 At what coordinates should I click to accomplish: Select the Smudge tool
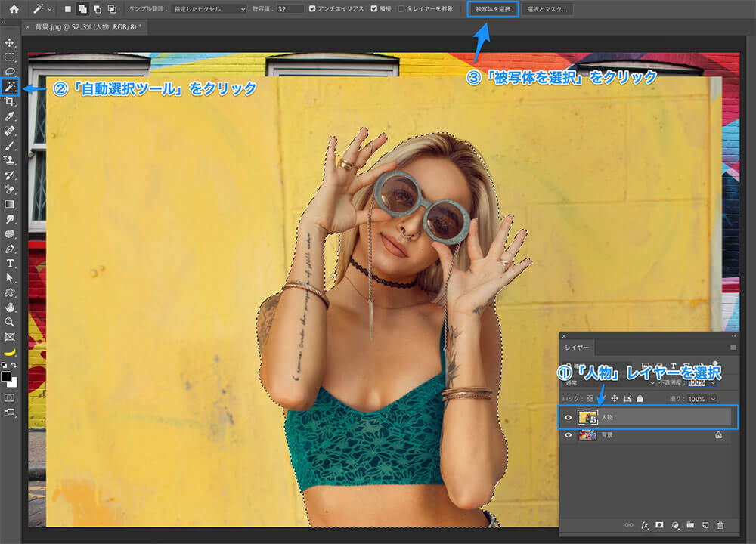coord(10,219)
